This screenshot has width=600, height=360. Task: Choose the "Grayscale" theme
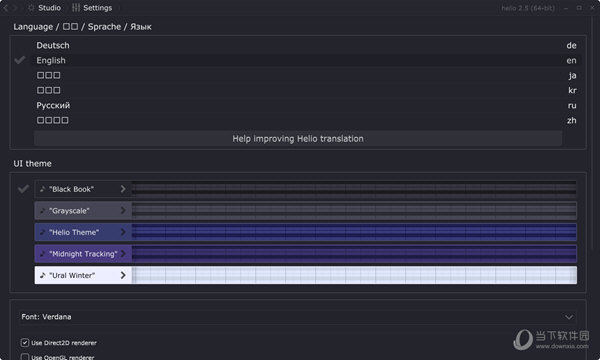point(306,210)
